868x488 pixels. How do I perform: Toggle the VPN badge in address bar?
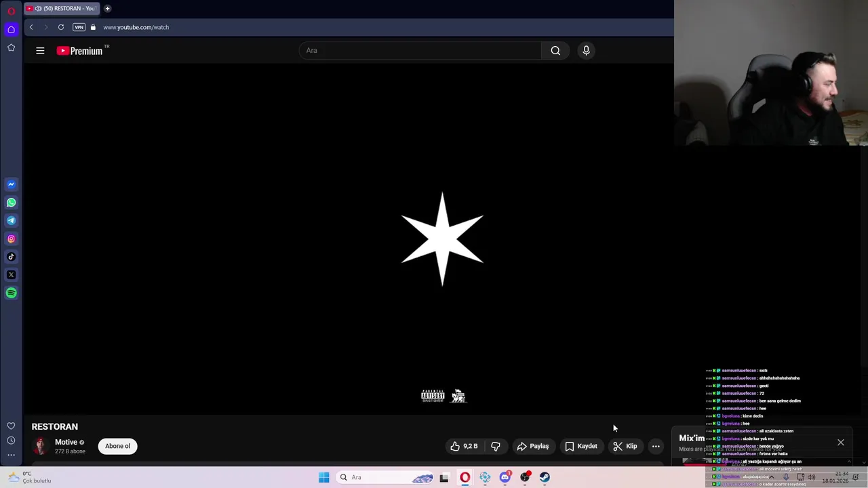79,27
